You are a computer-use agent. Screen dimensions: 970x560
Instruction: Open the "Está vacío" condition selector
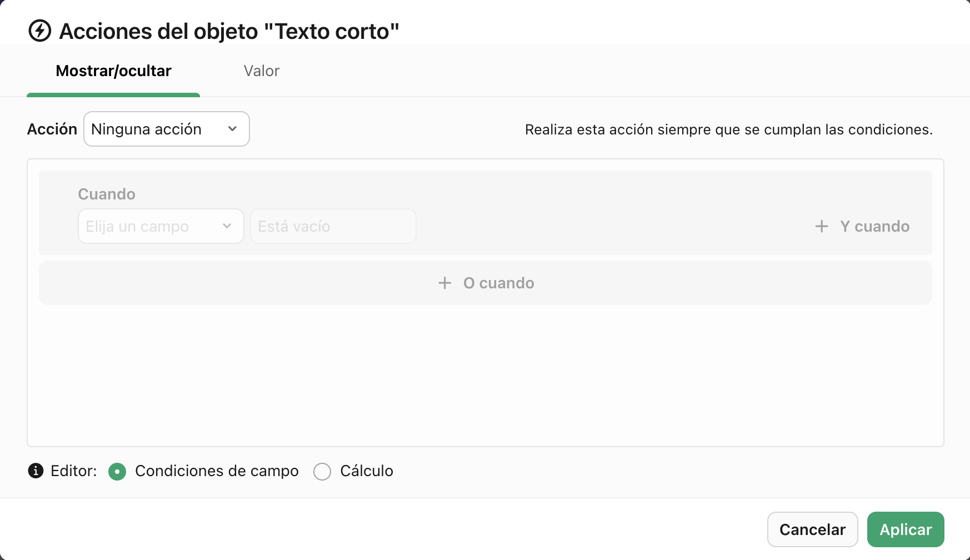tap(333, 226)
